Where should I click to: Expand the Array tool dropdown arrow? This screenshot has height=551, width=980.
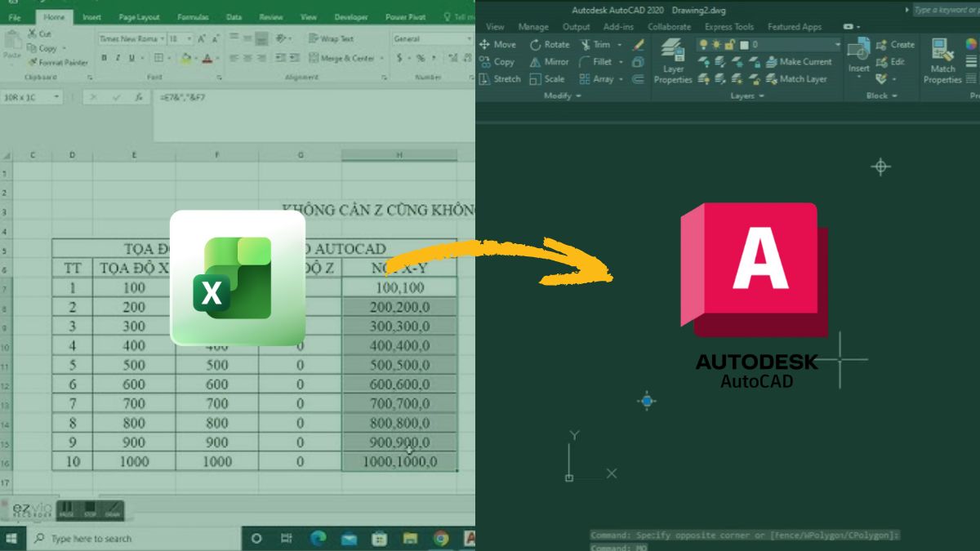click(621, 78)
